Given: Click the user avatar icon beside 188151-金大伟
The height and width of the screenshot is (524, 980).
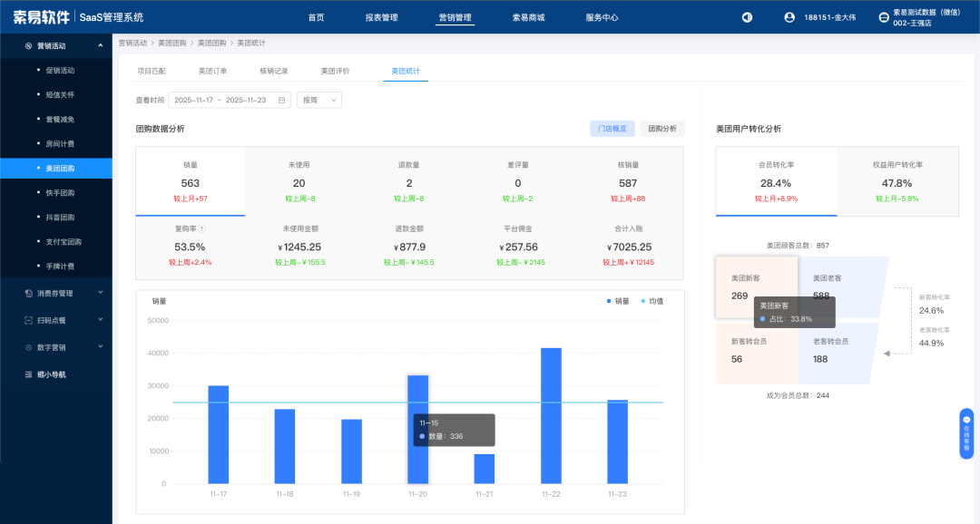Looking at the screenshot, I should (789, 17).
